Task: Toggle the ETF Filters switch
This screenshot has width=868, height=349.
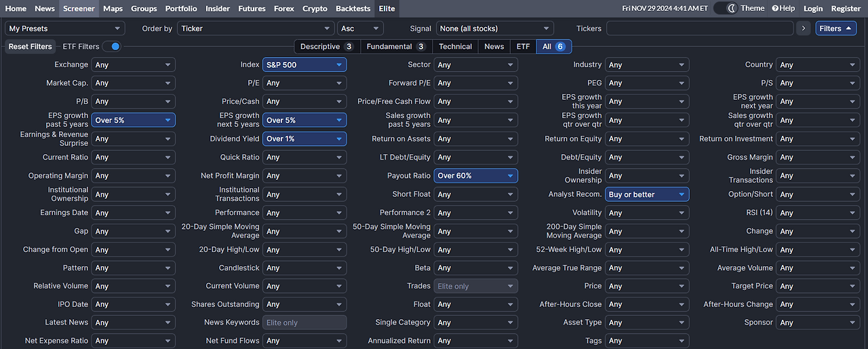Action: coord(113,46)
